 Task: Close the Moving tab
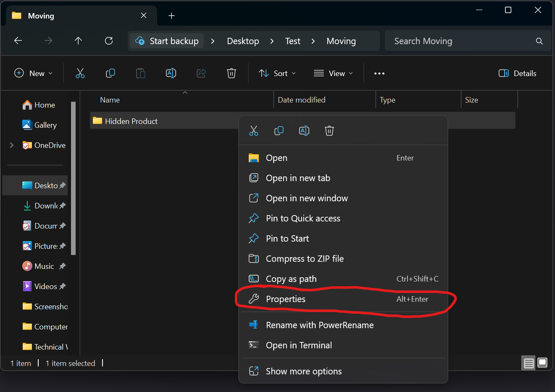(144, 16)
